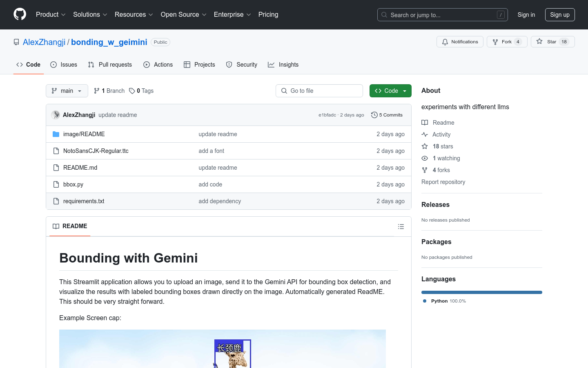This screenshot has height=368, width=588.
Task: Open the AlexZhangji owner link
Action: [44, 42]
